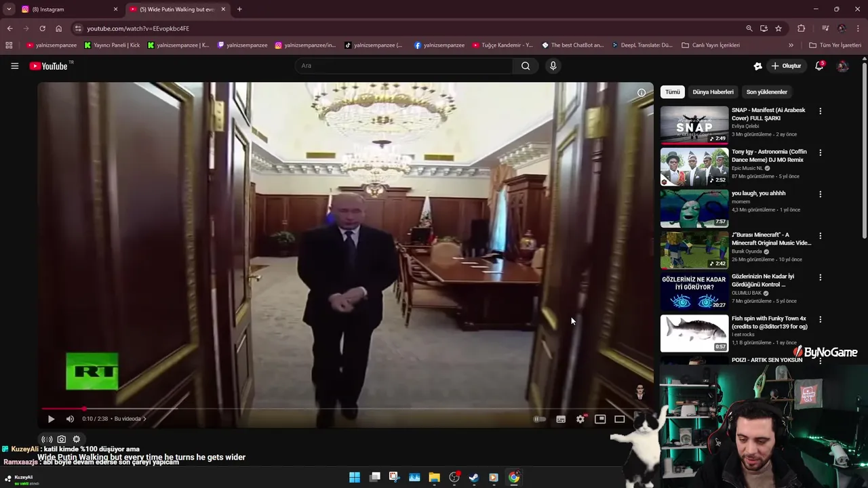Image resolution: width=868 pixels, height=488 pixels.
Task: Open the Tuğçe Kandemir bookmark
Action: pyautogui.click(x=502, y=45)
